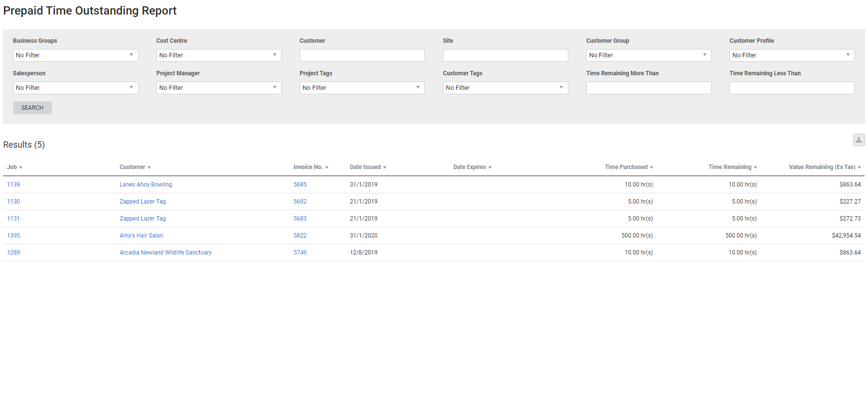Click the export download icon
Screen dimensions: 868x407
tap(858, 140)
